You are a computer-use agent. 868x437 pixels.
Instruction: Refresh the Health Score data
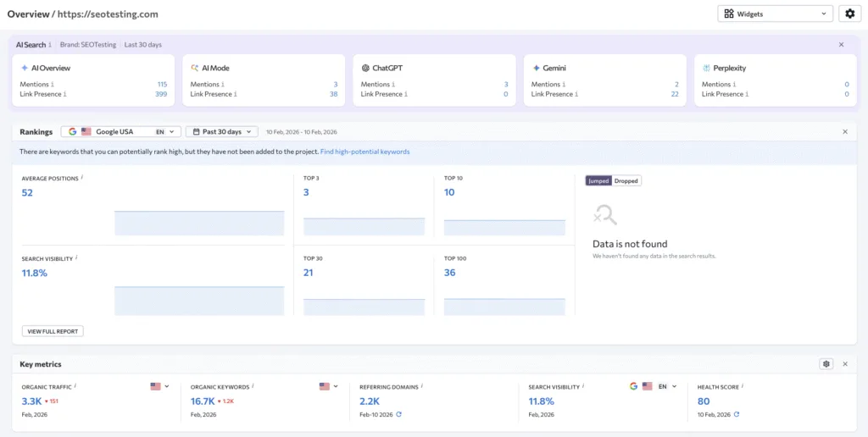737,414
